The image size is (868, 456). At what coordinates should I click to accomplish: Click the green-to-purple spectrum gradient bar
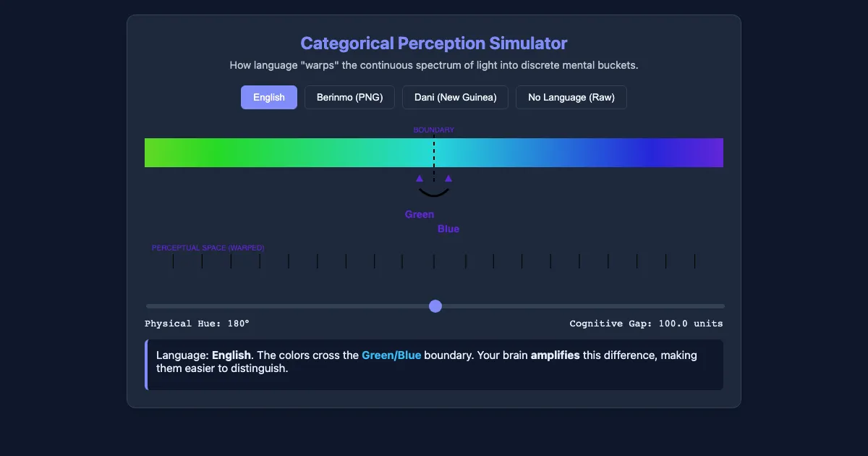[434, 153]
